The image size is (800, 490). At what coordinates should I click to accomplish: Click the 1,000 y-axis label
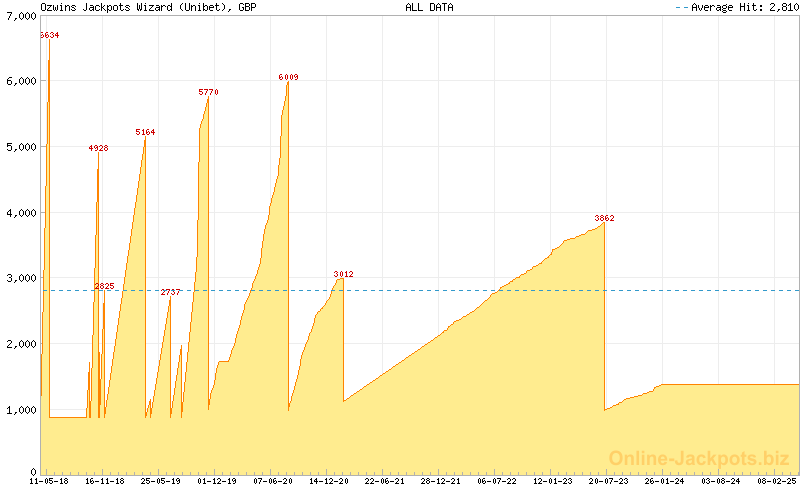[20, 410]
